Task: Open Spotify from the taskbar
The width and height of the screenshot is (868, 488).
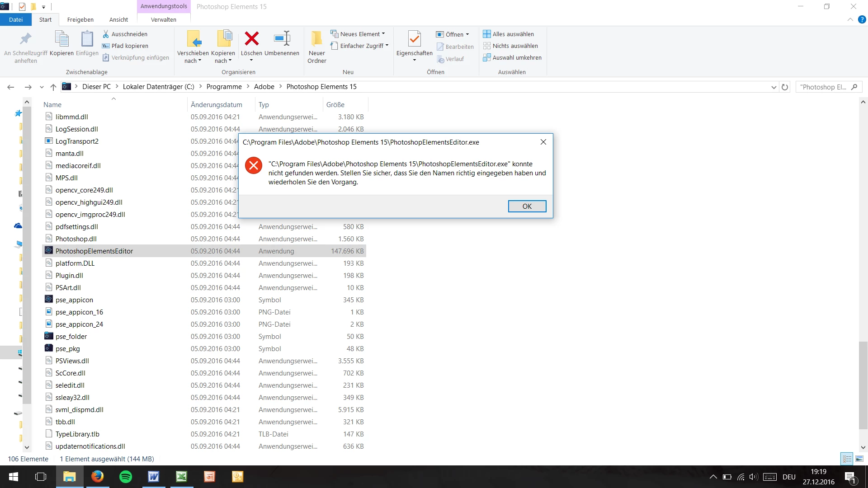Action: pos(126,477)
